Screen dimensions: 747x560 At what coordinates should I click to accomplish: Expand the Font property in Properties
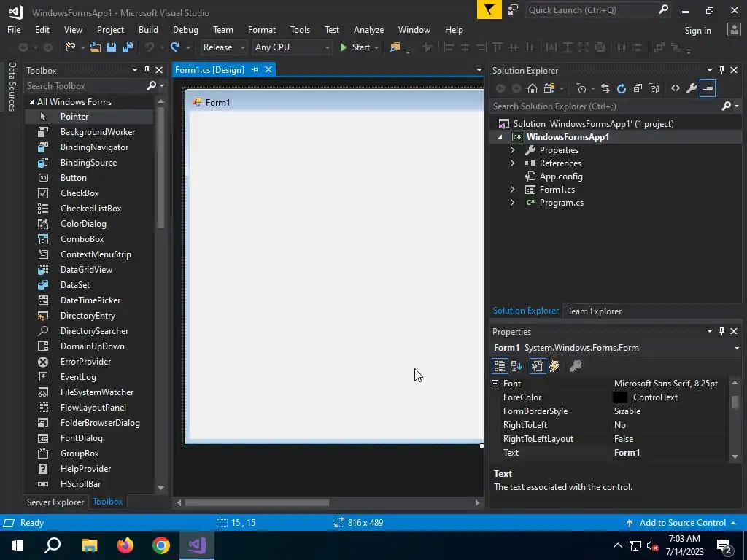click(x=495, y=384)
